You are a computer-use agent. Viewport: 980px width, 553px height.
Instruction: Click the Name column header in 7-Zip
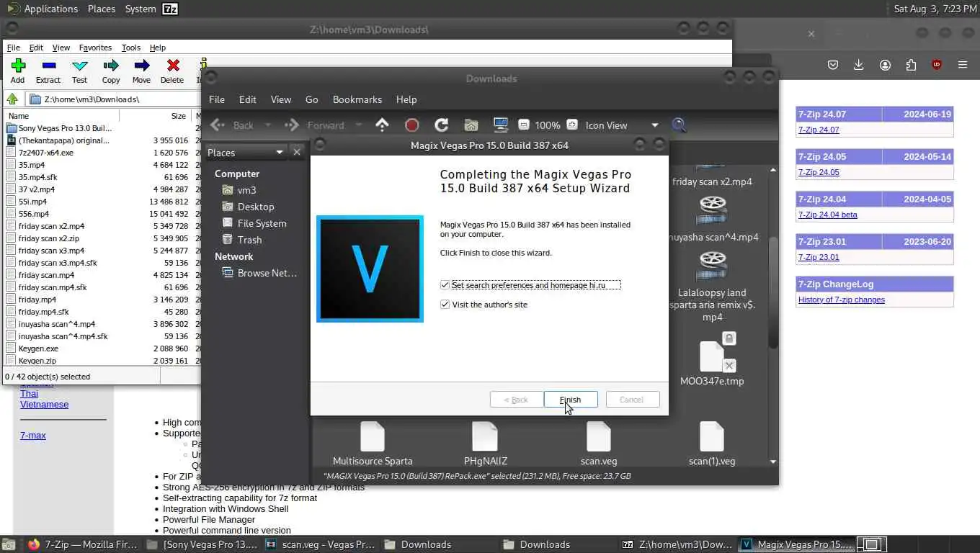(62, 115)
